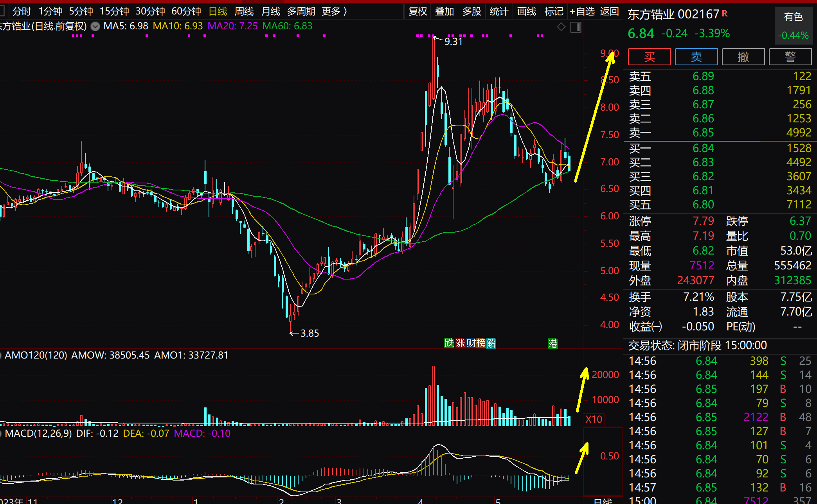Click the MA20: 7.25 indicator label

232,26
